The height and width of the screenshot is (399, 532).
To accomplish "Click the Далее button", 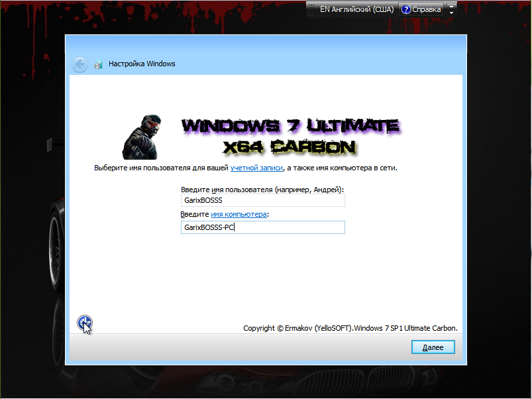I will coord(433,347).
